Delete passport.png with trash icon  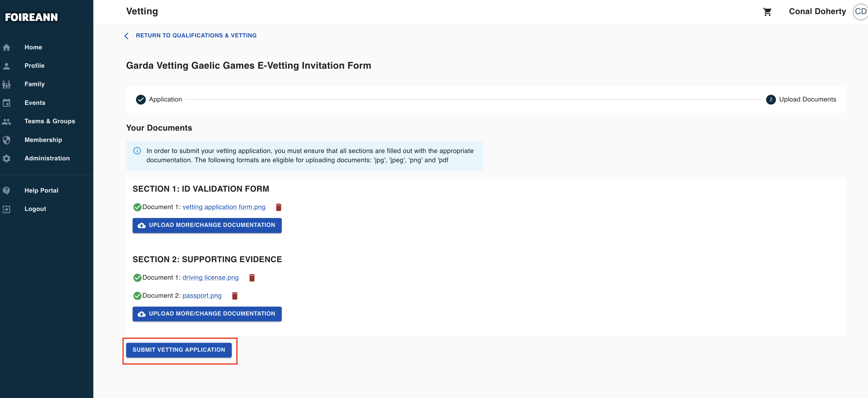(x=235, y=296)
